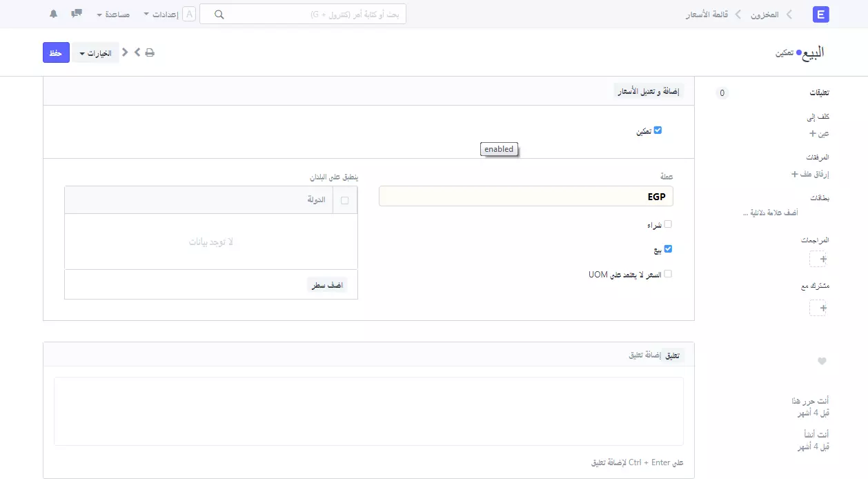Click inside the comment text area

(368, 411)
